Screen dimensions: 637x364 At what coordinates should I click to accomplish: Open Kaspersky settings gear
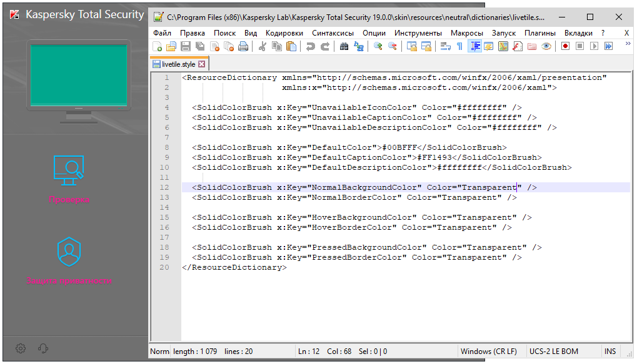click(21, 348)
